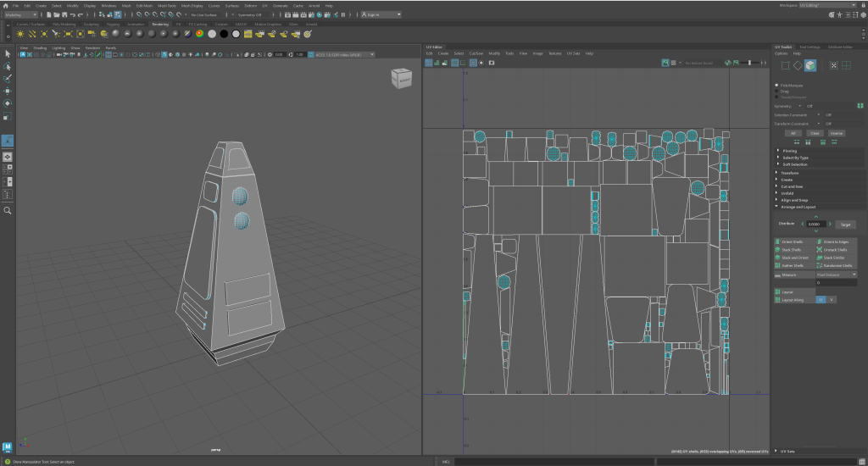Click the Target button next to Distribute
This screenshot has height=466, width=868.
click(x=845, y=225)
